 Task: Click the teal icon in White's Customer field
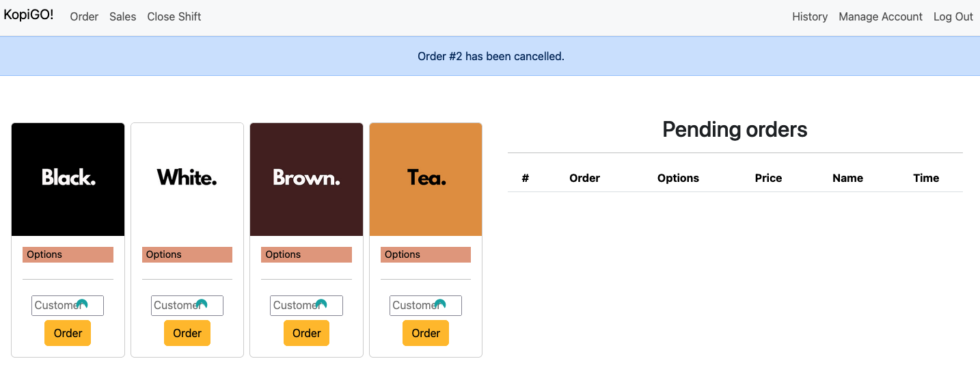(x=202, y=304)
